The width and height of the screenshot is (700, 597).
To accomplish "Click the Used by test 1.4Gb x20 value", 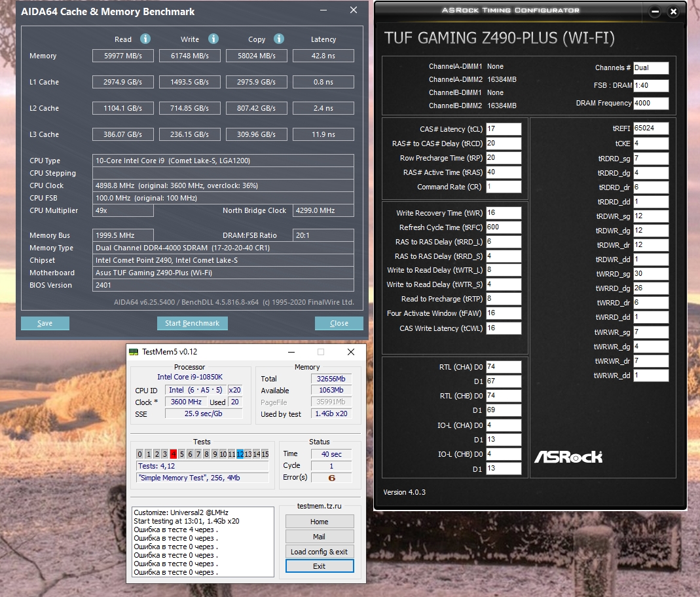I will point(331,414).
